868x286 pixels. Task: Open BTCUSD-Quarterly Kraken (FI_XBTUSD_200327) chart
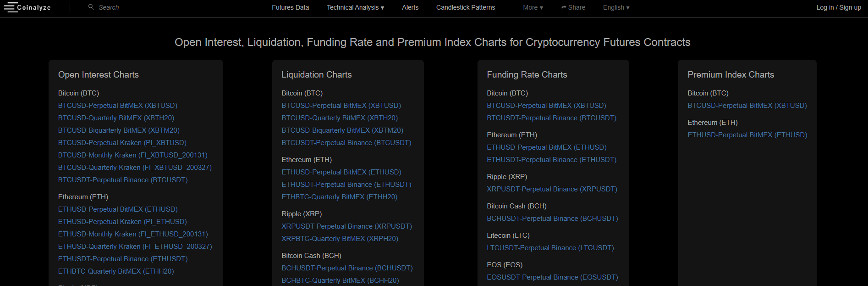(135, 168)
